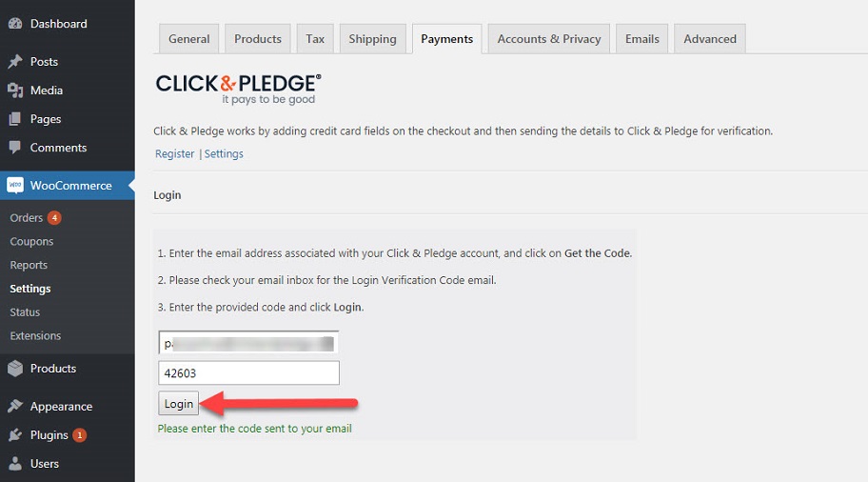The image size is (868, 482).
Task: Click the Comments speech bubble icon
Action: pos(15,148)
